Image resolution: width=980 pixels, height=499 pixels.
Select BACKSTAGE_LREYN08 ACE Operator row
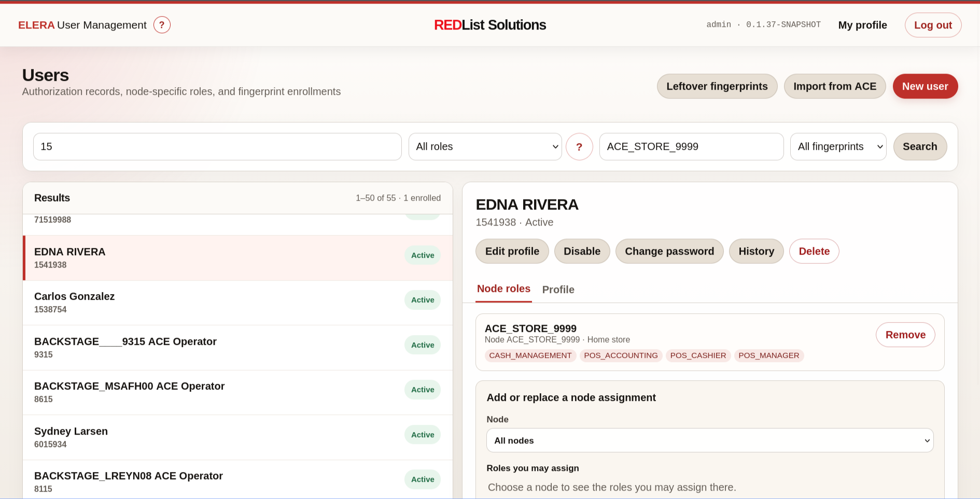coord(237,480)
